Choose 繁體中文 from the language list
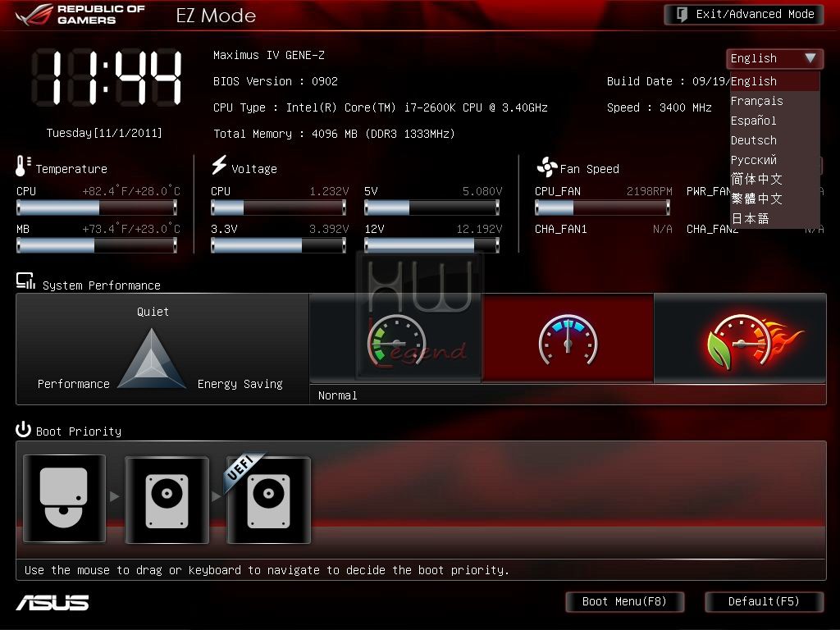Screen dimensions: 840x630 pos(774,199)
